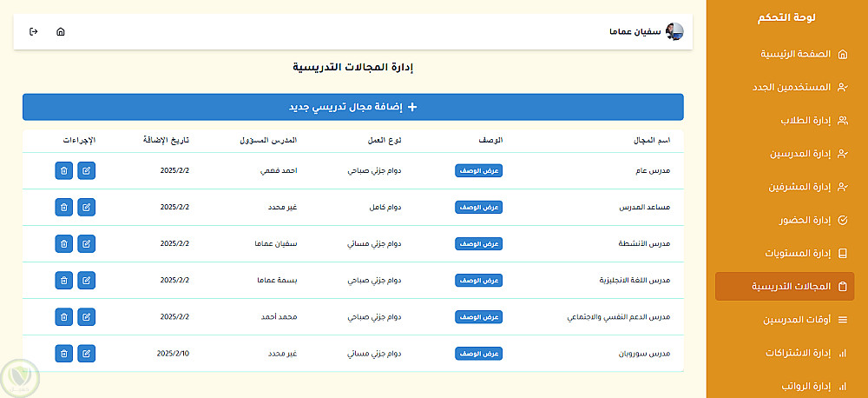Click the logout icon in top bar

point(33,31)
